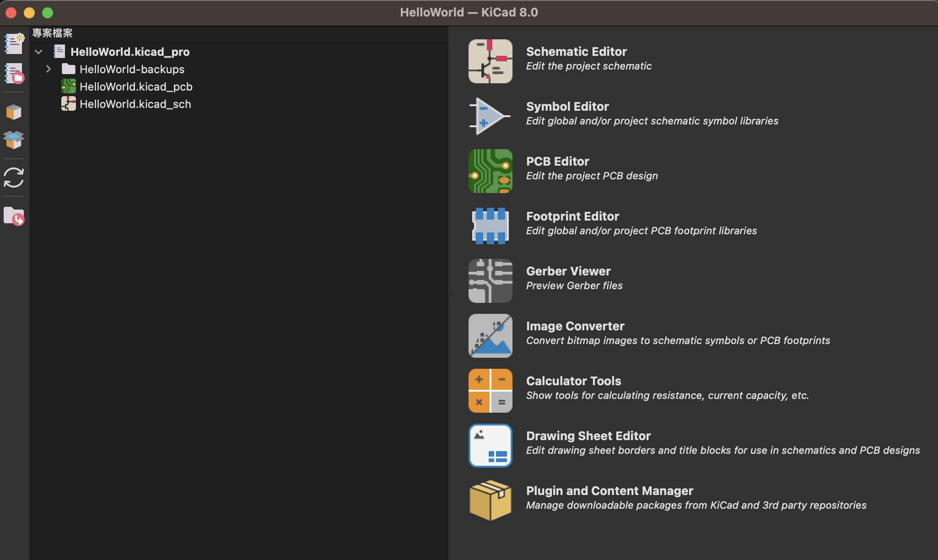The image size is (938, 560).
Task: Select the HelloWorld-backups folder row
Action: pyautogui.click(x=132, y=69)
